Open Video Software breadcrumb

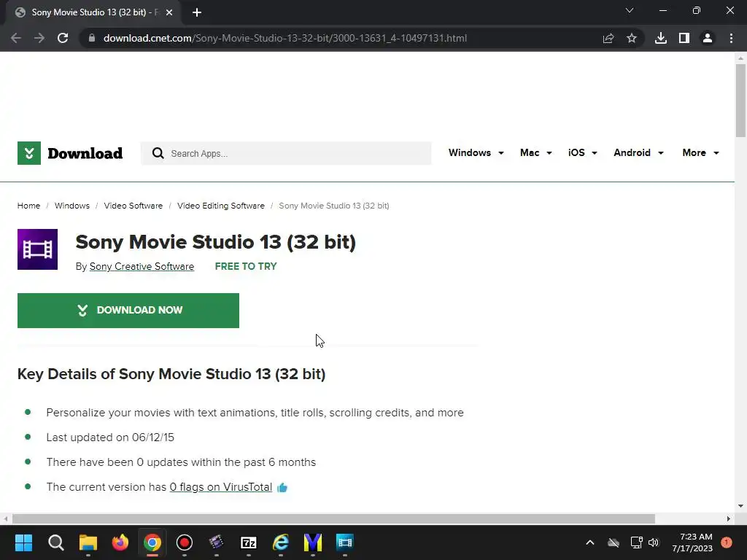click(133, 206)
